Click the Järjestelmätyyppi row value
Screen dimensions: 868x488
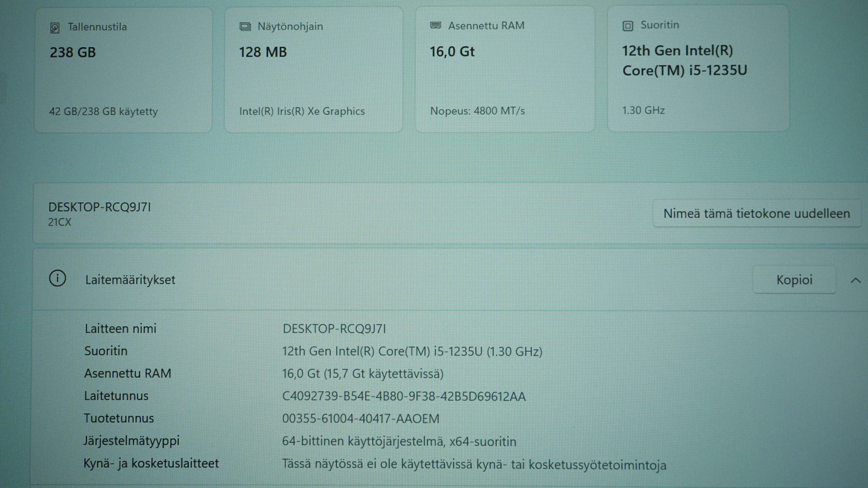click(399, 442)
